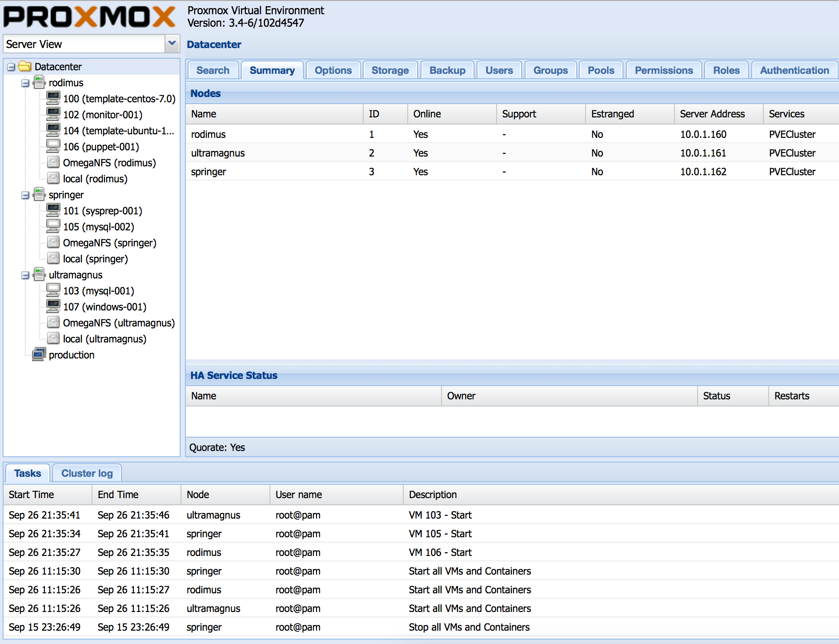The height and width of the screenshot is (644, 839).
Task: Open the Groups tab
Action: (x=550, y=70)
